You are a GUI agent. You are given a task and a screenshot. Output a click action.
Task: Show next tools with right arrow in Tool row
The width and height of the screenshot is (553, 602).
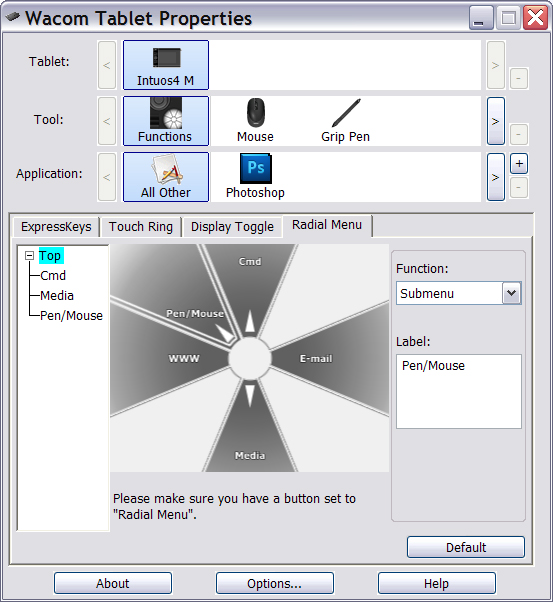point(496,121)
